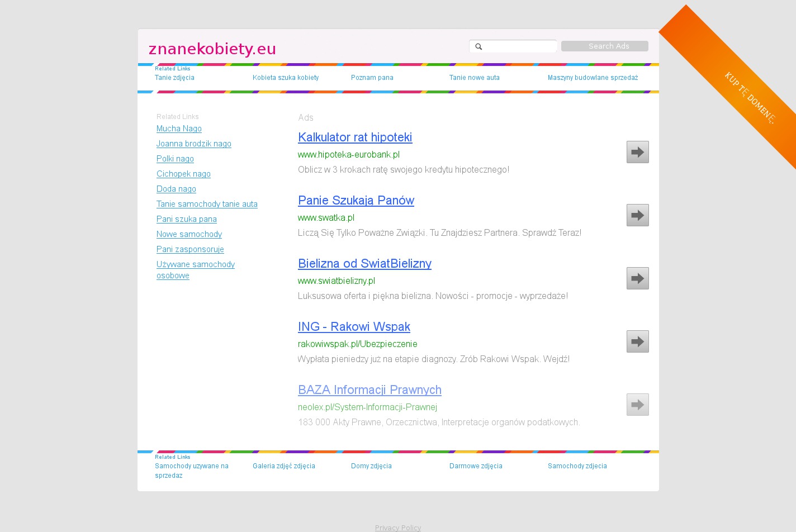Open 'Maszyny budowlane sprzedaż' top link
This screenshot has height=532, width=796.
point(593,78)
